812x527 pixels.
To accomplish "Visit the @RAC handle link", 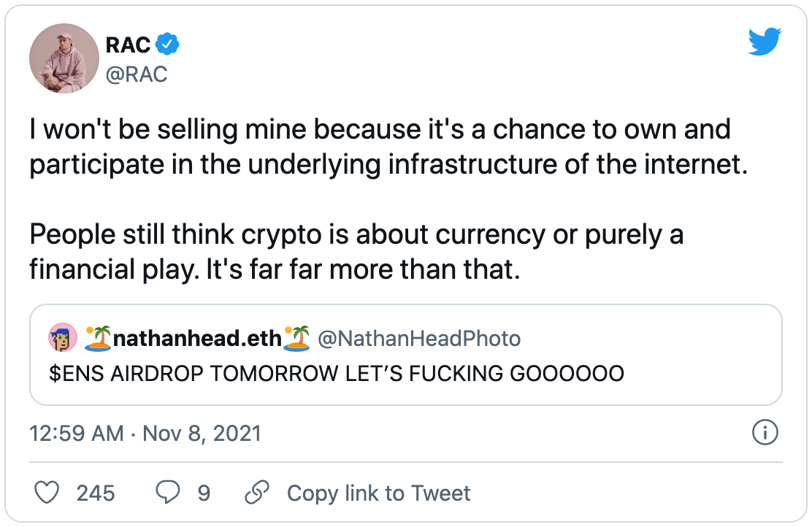I will coord(137,74).
